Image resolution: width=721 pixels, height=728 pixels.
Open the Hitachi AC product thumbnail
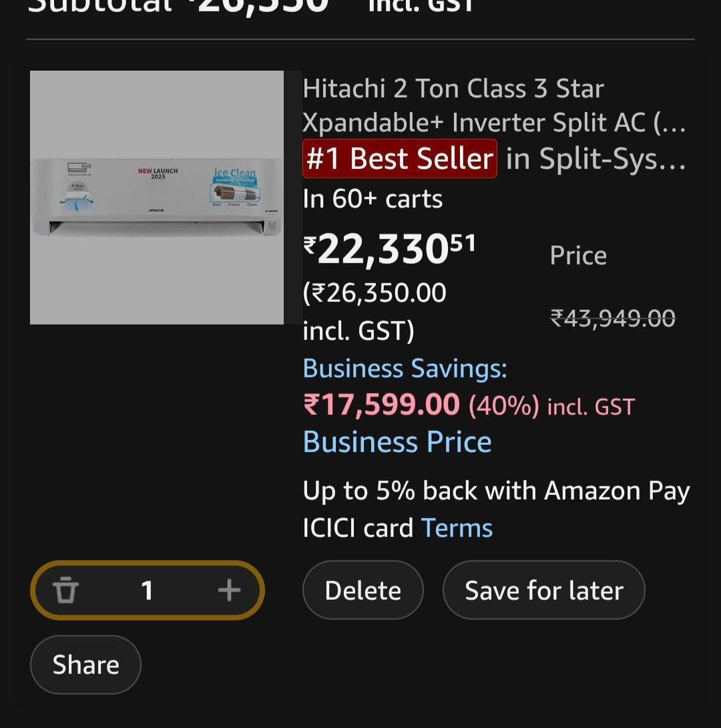157,196
